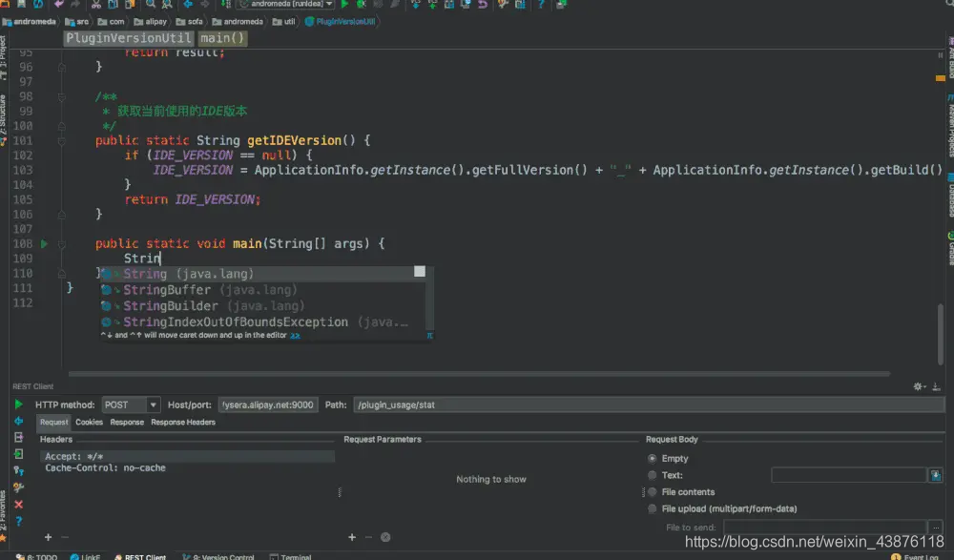Screen dimensions: 954x560
Task: Switch to the Request tab
Action: (53, 423)
